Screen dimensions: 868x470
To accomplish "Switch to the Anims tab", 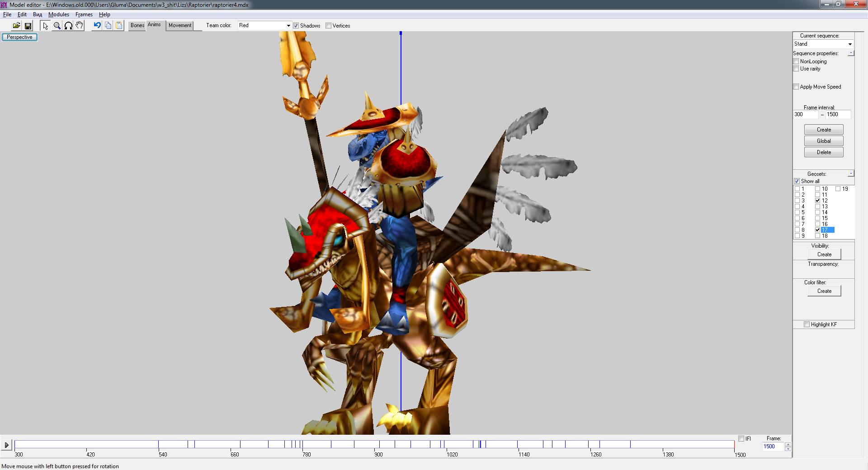I will pyautogui.click(x=154, y=24).
